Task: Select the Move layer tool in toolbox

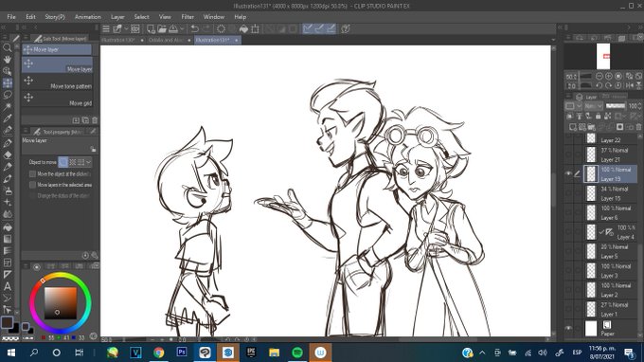Action: click(x=7, y=83)
